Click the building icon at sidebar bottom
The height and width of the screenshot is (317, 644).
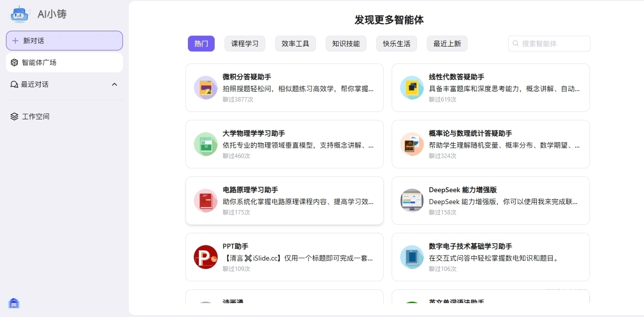pyautogui.click(x=14, y=303)
